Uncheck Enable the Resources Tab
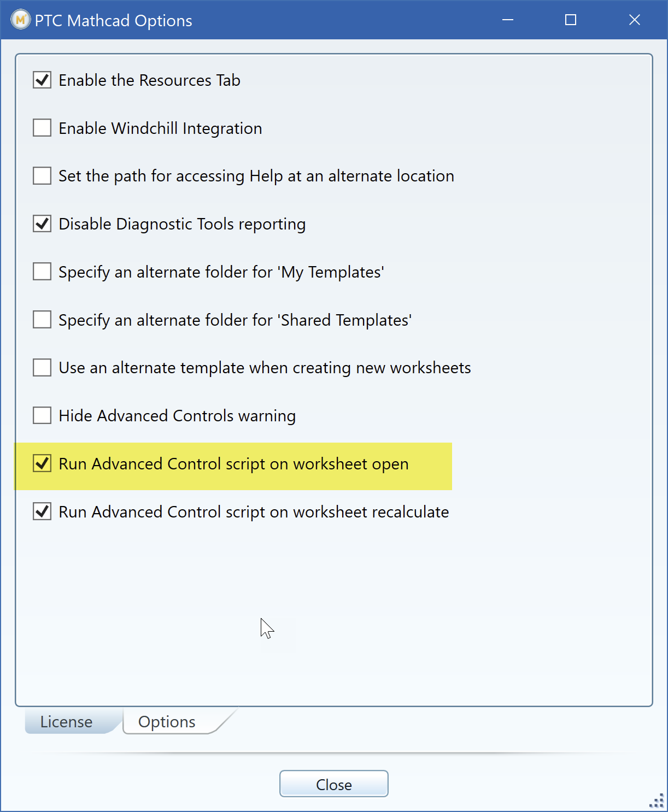 coord(42,79)
